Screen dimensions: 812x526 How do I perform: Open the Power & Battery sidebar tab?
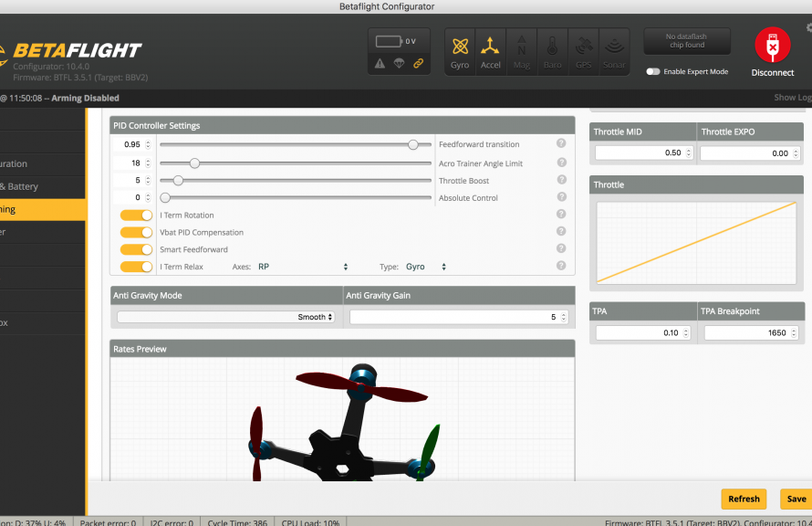(x=43, y=186)
